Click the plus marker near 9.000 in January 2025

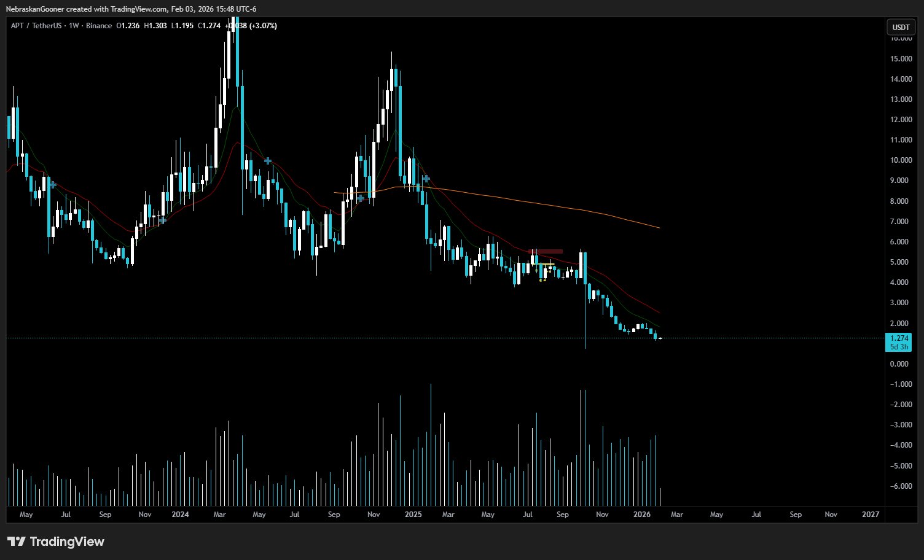click(x=426, y=179)
